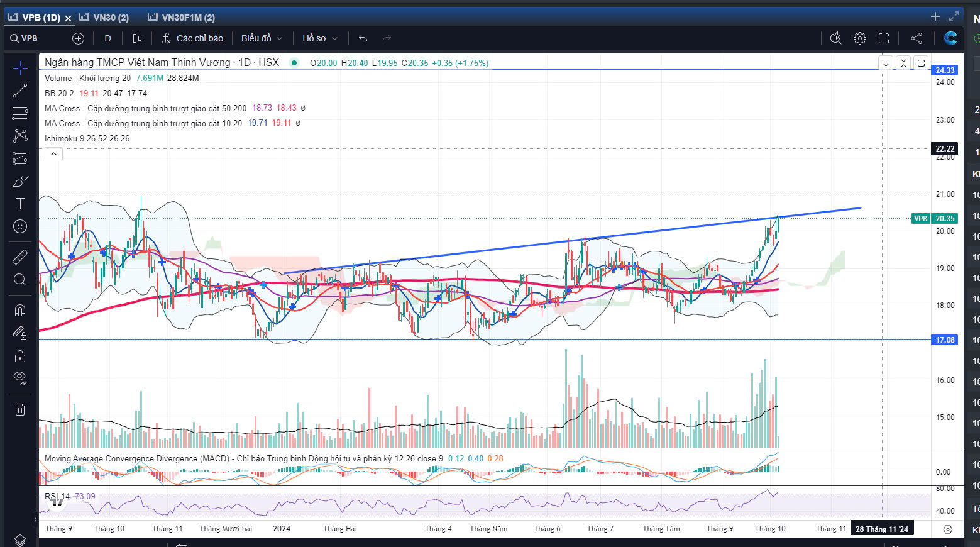Change the D time interval
Image resolution: width=980 pixels, height=547 pixels.
coord(107,38)
